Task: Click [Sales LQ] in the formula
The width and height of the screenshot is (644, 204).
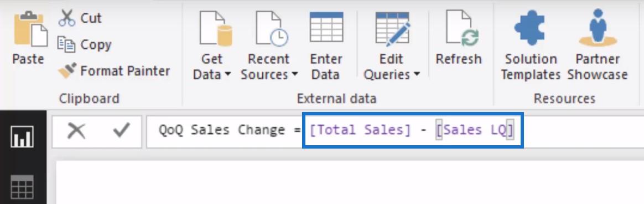Action: (x=475, y=130)
